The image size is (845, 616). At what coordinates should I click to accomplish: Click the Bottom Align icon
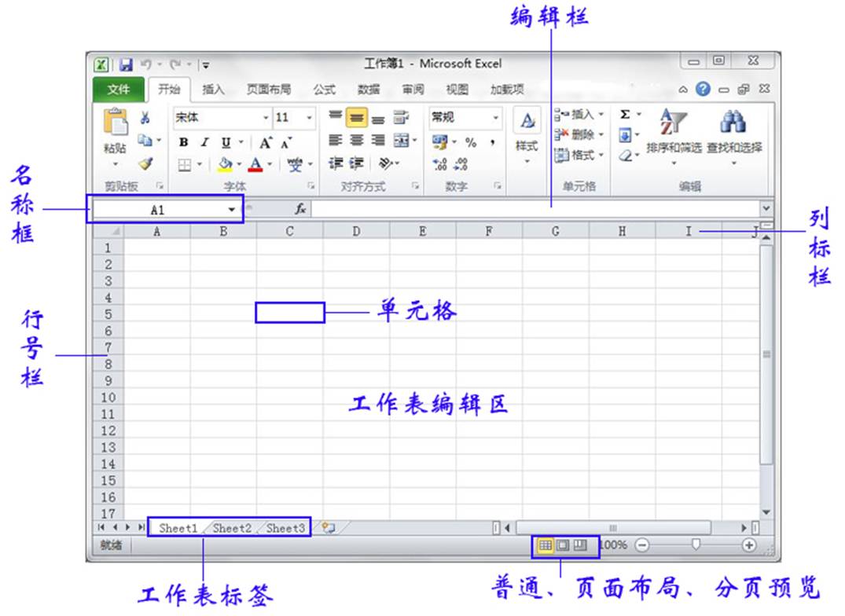(x=378, y=119)
